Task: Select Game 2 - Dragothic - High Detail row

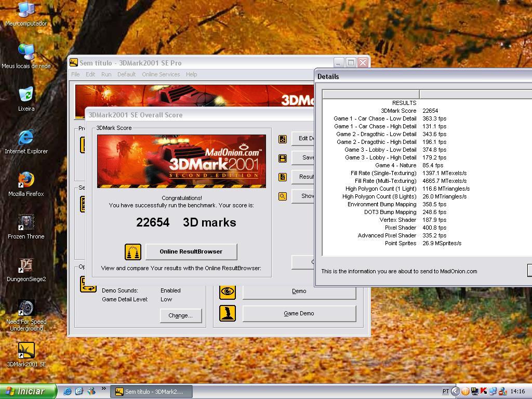Action: (x=427, y=142)
